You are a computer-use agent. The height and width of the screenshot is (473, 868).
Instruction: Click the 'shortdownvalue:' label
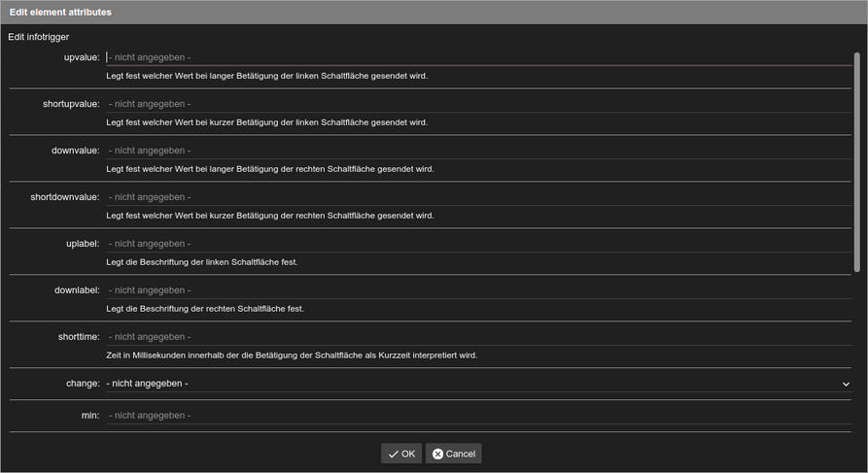[65, 197]
